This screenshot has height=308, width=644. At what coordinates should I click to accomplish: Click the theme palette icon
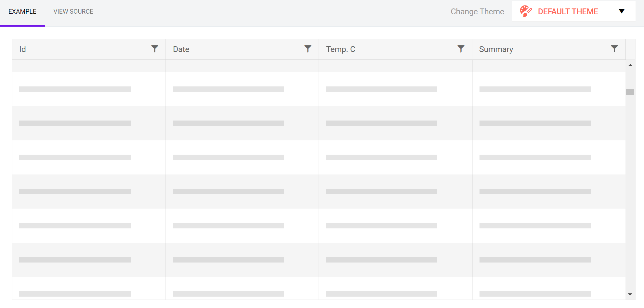click(x=525, y=11)
